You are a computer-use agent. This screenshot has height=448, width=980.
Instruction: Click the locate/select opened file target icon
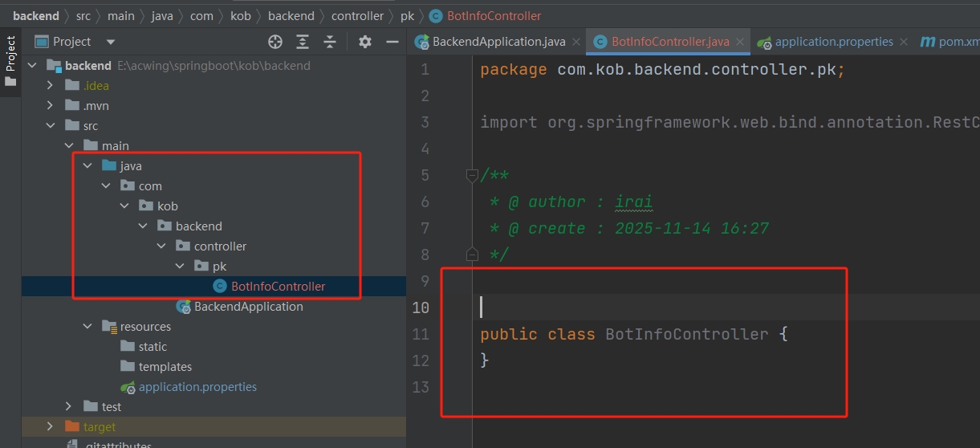(275, 42)
